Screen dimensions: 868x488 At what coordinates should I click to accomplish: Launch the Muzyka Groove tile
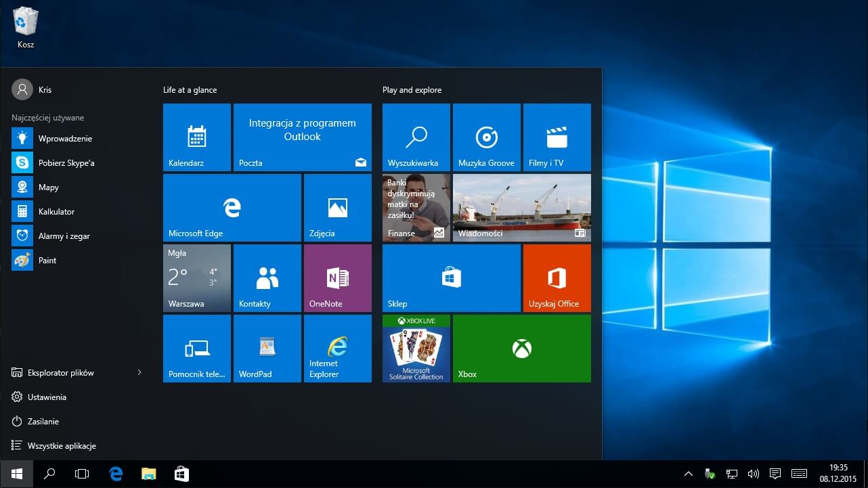coord(487,137)
